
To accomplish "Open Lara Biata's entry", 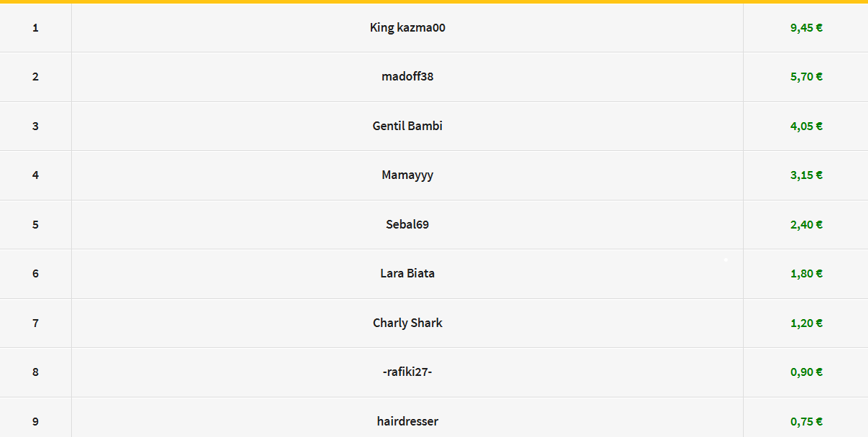I will (407, 274).
